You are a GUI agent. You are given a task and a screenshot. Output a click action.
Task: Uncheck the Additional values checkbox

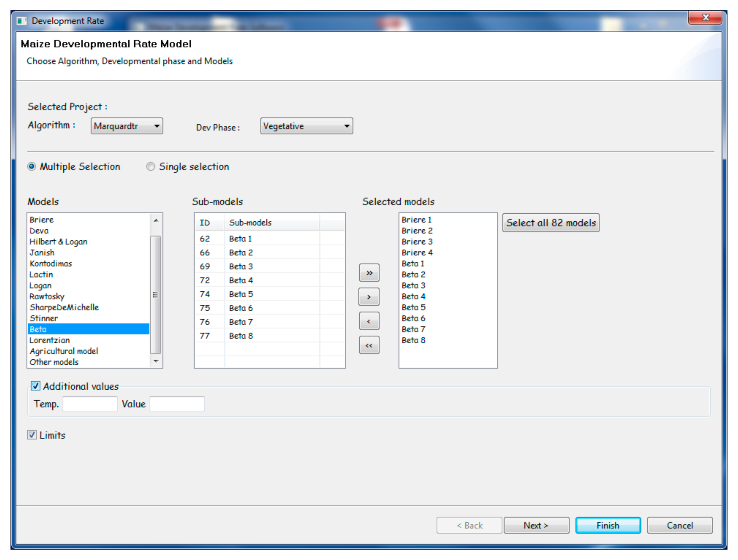[x=35, y=386]
